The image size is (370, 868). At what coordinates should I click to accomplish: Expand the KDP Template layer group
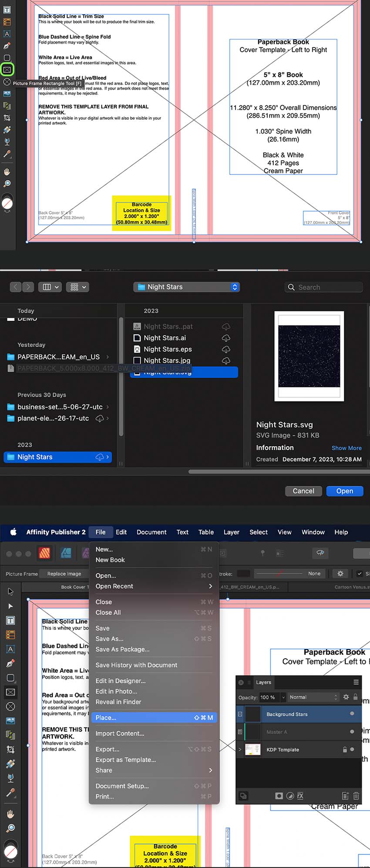240,749
